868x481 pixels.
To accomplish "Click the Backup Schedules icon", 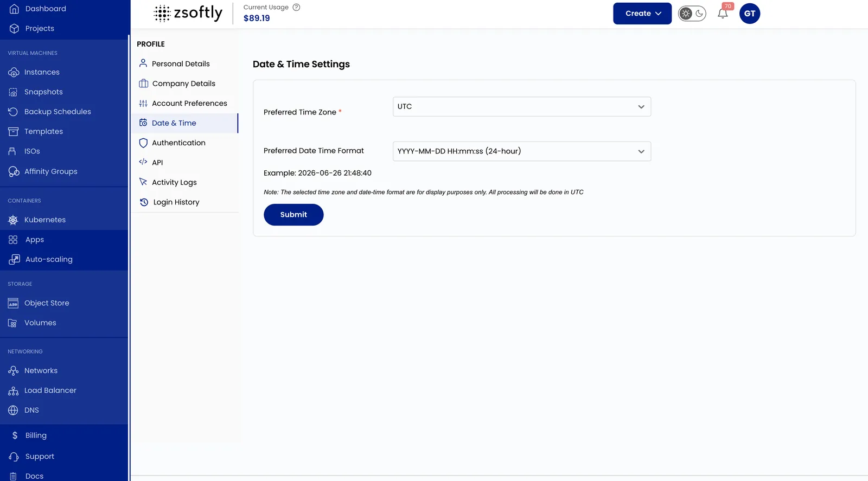I will pyautogui.click(x=13, y=112).
